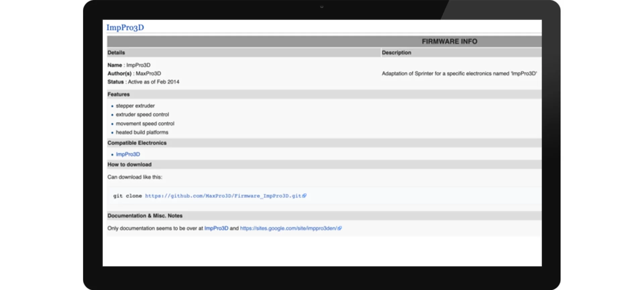Click the Features section heading
The height and width of the screenshot is (290, 644).
pyautogui.click(x=118, y=94)
